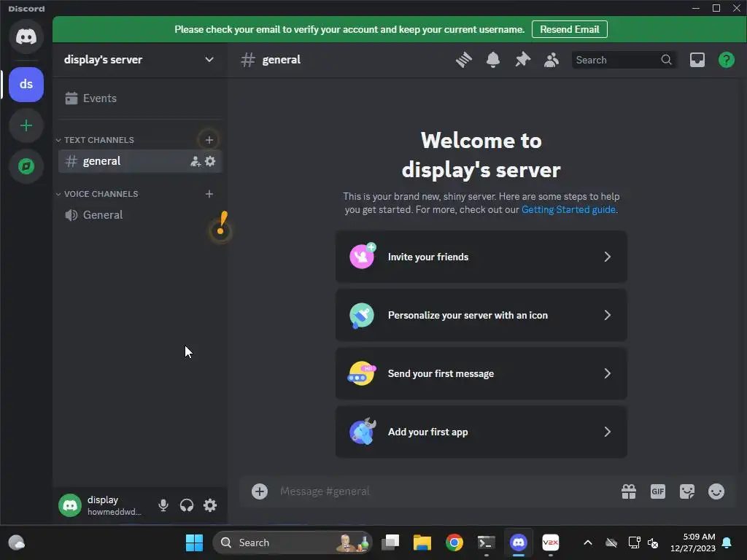
Task: Show Pinned Messages pin icon
Action: (522, 60)
